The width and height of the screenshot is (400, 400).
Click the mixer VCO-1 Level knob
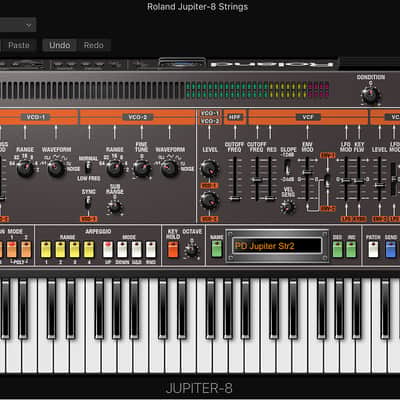[209, 168]
